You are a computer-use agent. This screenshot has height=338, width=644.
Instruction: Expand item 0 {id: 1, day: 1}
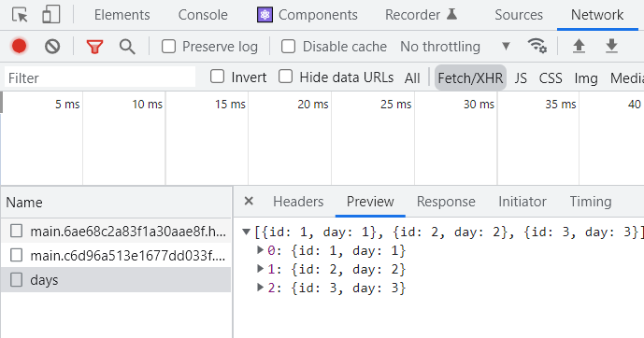tap(260, 249)
